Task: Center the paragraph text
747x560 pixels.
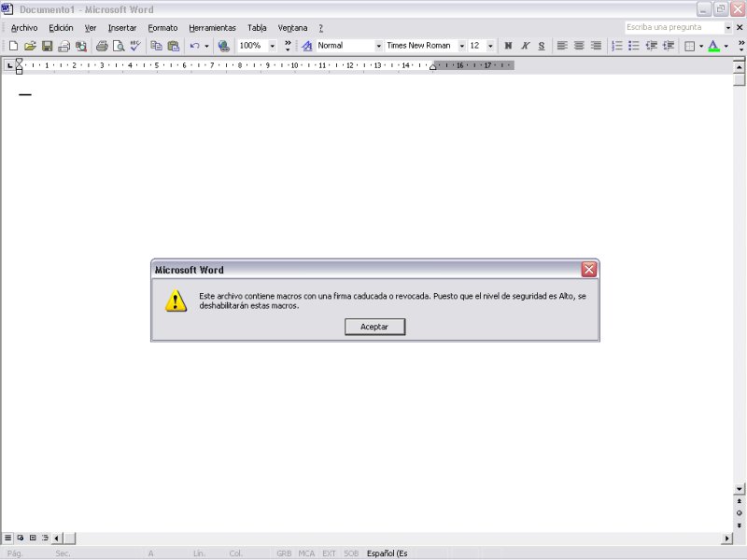Action: [x=579, y=46]
